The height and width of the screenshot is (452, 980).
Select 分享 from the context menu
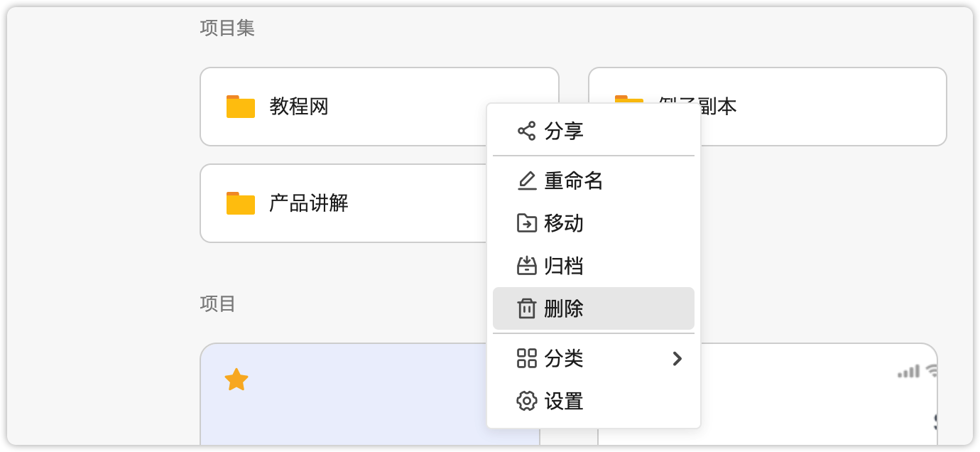(564, 131)
